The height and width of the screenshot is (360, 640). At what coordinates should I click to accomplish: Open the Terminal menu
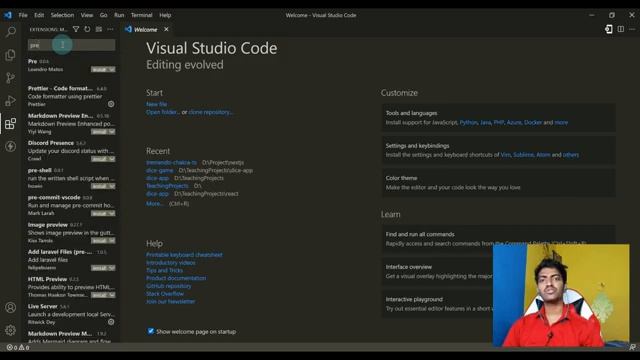pos(141,15)
